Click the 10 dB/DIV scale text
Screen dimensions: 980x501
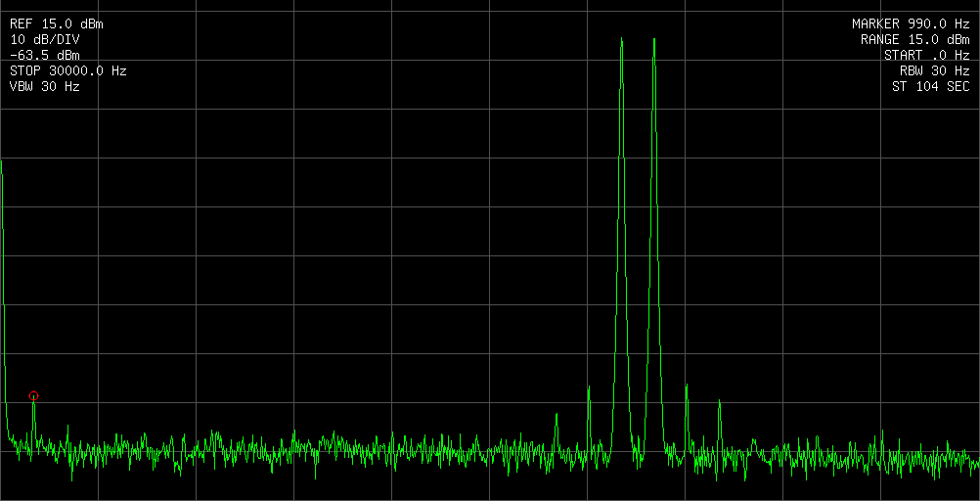click(45, 40)
